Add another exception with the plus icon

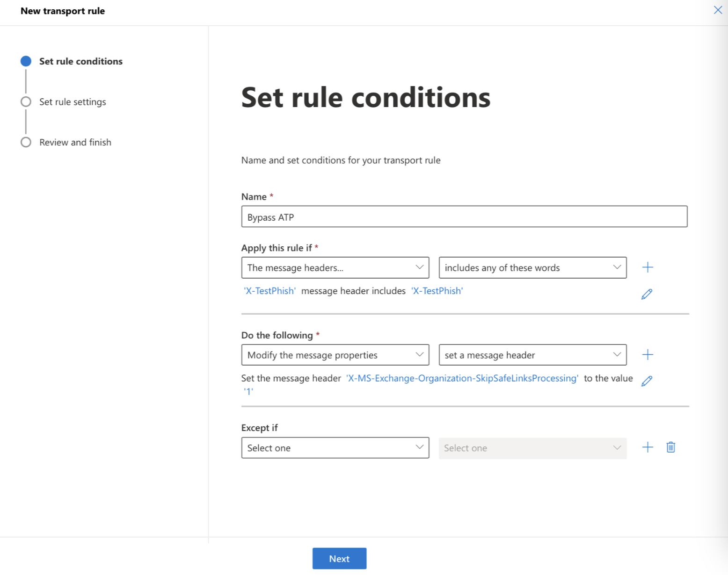coord(648,447)
